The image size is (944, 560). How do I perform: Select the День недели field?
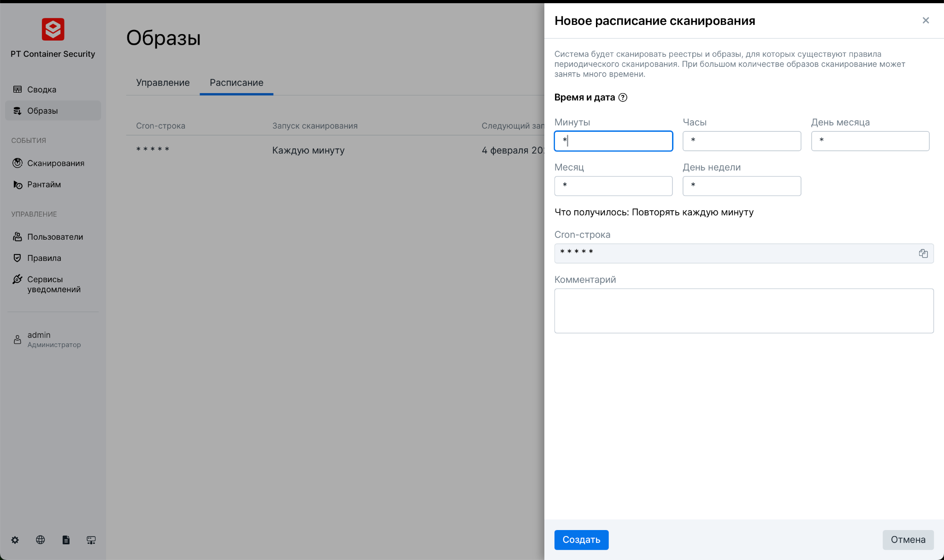pos(741,186)
